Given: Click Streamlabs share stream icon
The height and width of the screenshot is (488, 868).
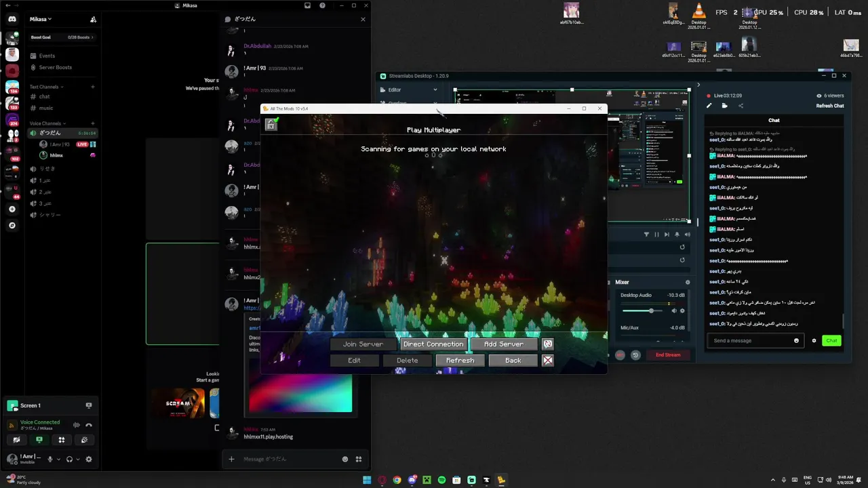Looking at the screenshot, I should (741, 106).
